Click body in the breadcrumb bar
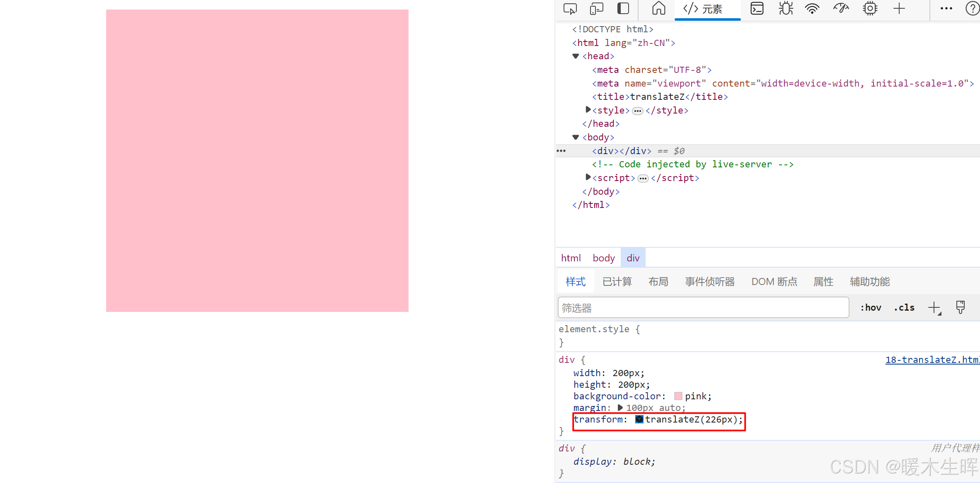980x483 pixels. pyautogui.click(x=603, y=258)
